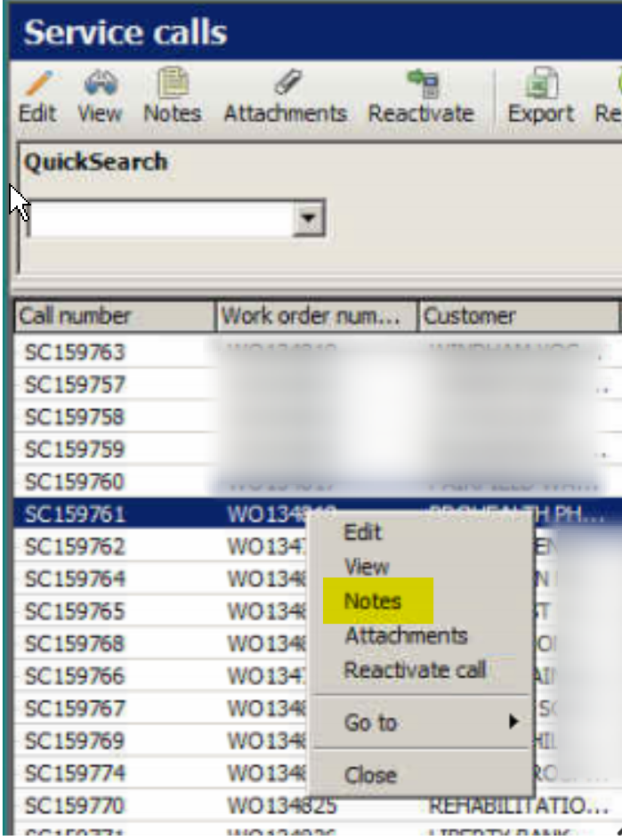Image resolution: width=622 pixels, height=840 pixels.
Task: Expand the QuickSearch dropdown arrow
Action: pos(309,219)
